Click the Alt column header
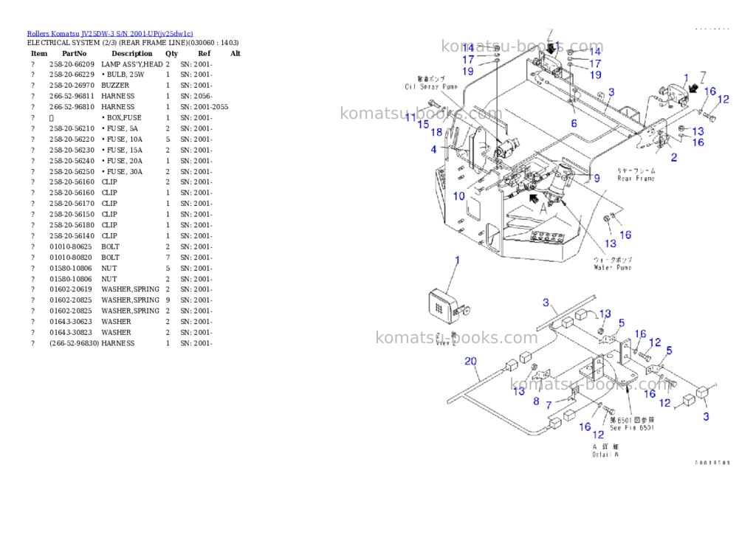756x535 pixels. point(236,53)
